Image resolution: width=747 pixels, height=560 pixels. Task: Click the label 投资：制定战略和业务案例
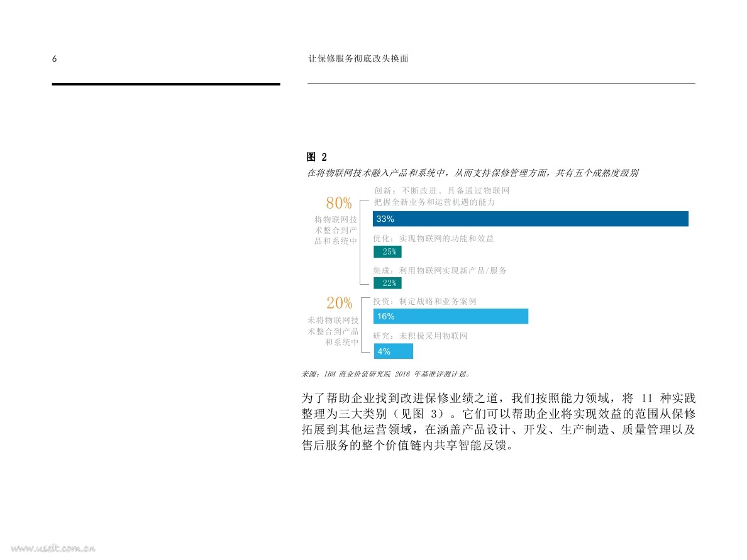pos(424,302)
